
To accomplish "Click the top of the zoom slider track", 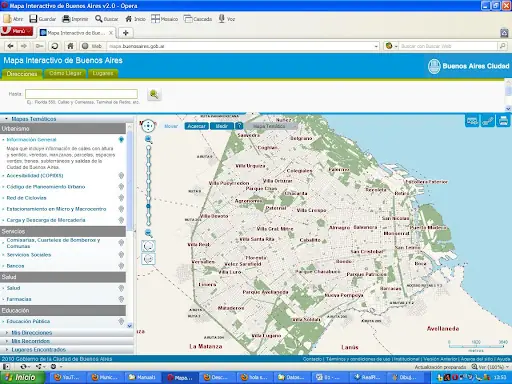I will click(x=148, y=148).
